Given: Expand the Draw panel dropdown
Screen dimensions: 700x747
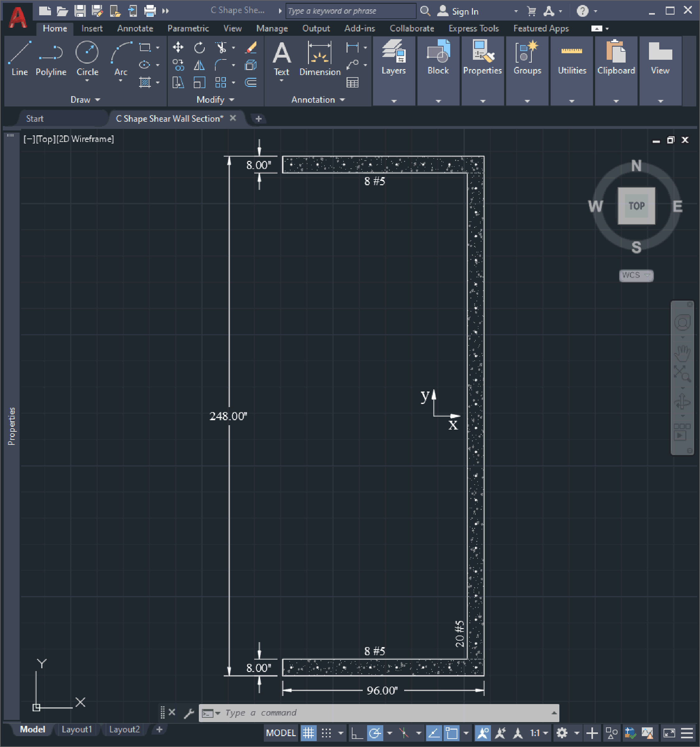Looking at the screenshot, I should point(85,100).
